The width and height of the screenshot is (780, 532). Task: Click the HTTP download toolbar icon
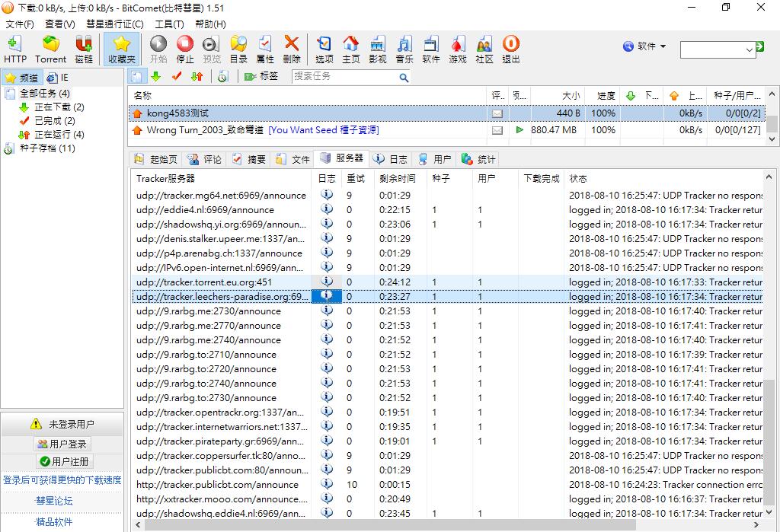15,49
